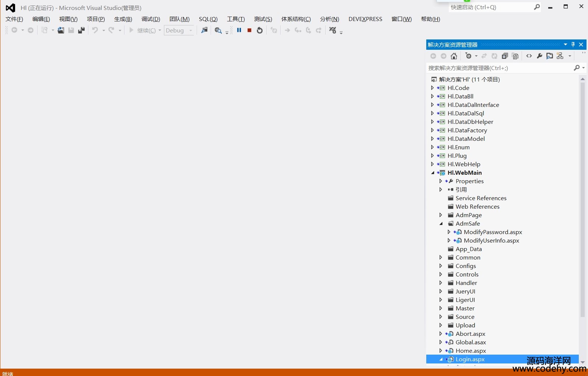Viewport: 588px width, 376px height.
Task: Click the code map percent icon
Action: click(333, 30)
